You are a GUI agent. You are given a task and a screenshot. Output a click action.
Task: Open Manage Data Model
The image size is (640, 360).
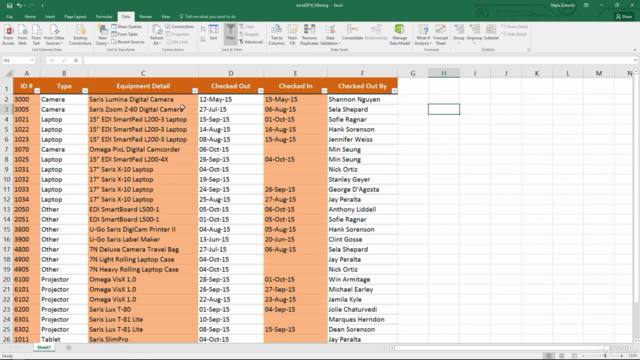[400, 35]
